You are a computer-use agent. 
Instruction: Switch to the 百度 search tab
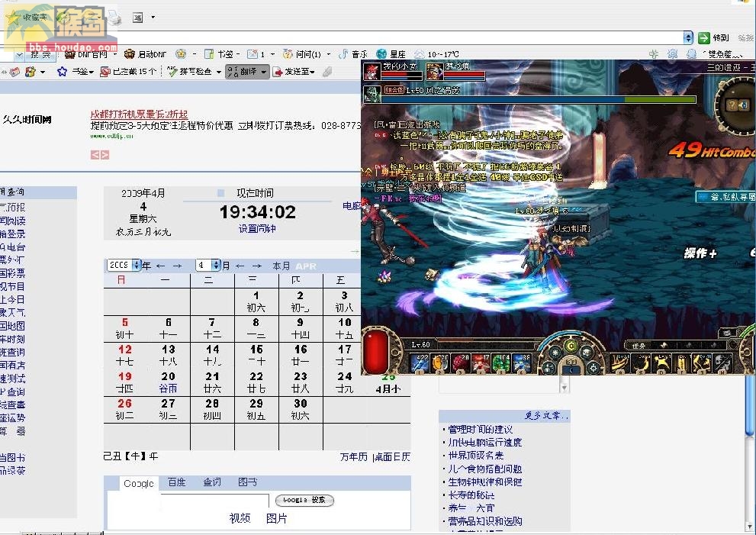click(176, 482)
